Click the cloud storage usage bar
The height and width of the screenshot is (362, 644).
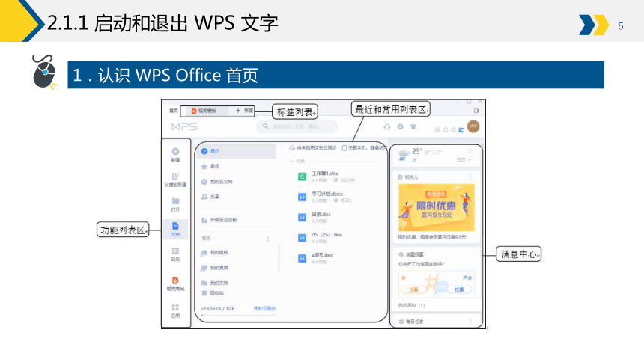click(x=238, y=315)
